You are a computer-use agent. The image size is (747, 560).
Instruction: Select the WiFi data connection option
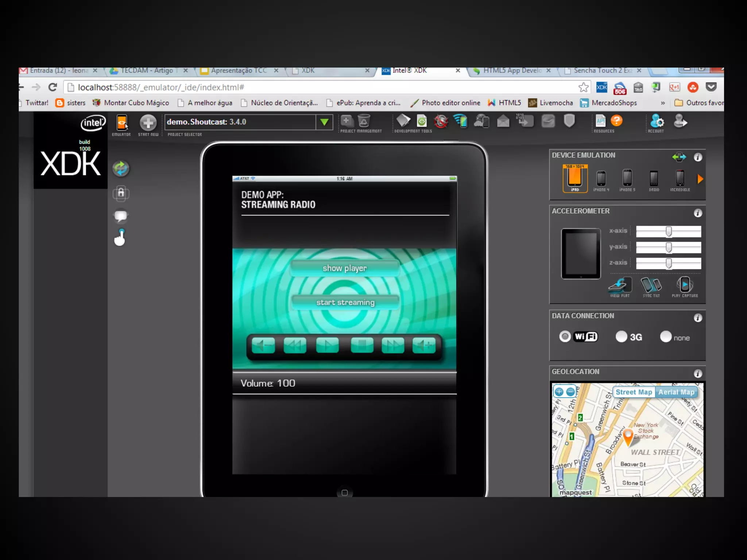[x=565, y=337]
